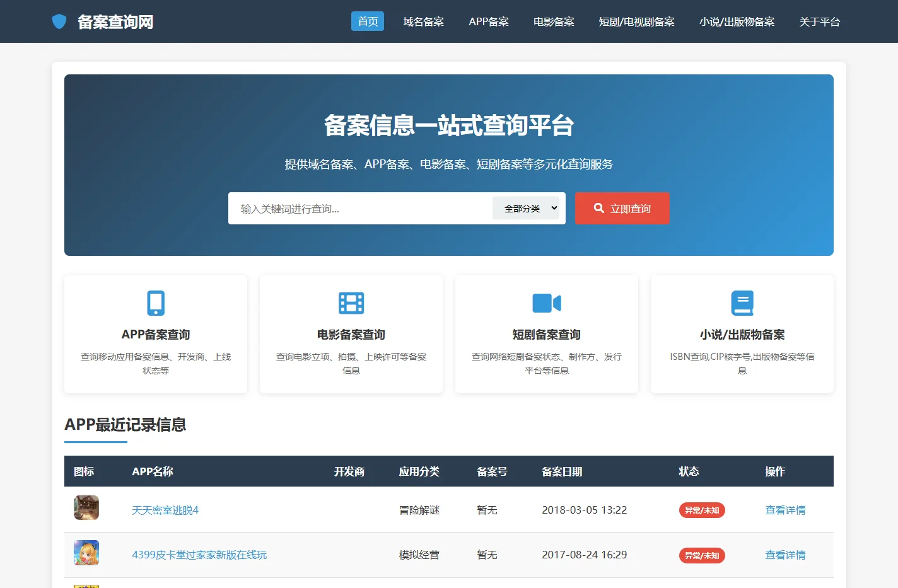Click the 应用分类 column header
This screenshot has width=898, height=588.
[x=419, y=471]
